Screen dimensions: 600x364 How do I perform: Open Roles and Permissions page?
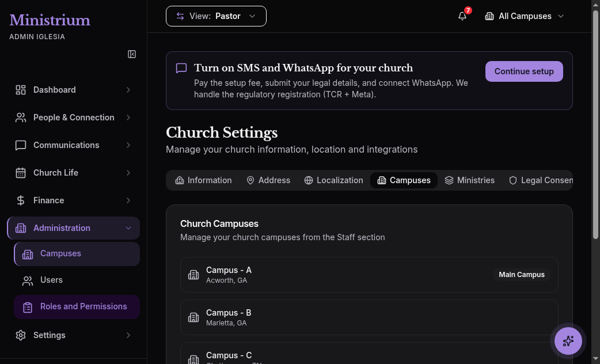pos(77,307)
